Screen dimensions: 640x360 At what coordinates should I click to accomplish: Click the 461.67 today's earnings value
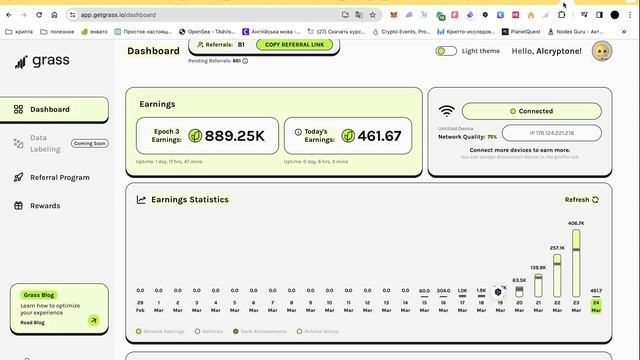380,136
